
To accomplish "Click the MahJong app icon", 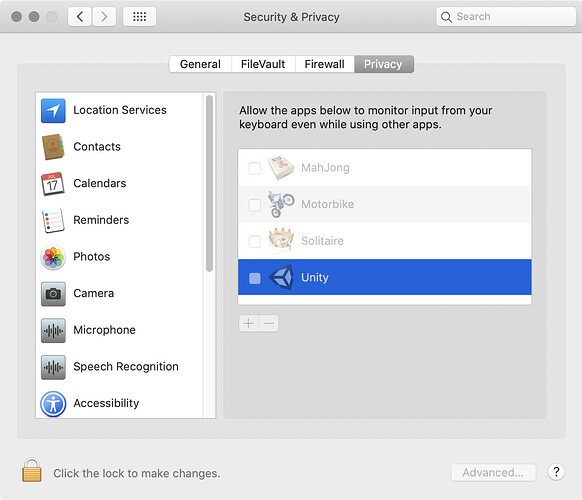I will (281, 167).
